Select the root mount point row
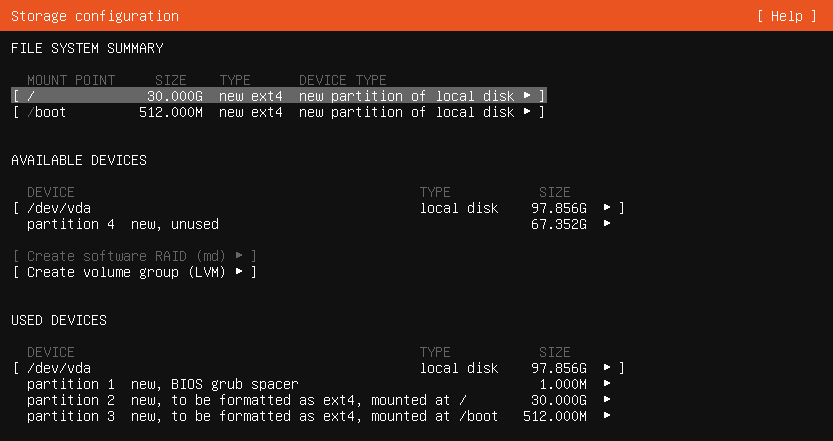The width and height of the screenshot is (833, 441). 278,96
